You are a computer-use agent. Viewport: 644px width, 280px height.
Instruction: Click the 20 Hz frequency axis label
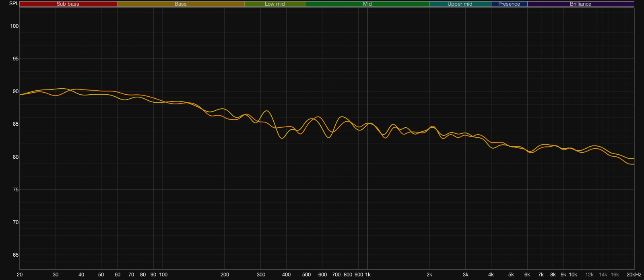[20, 275]
